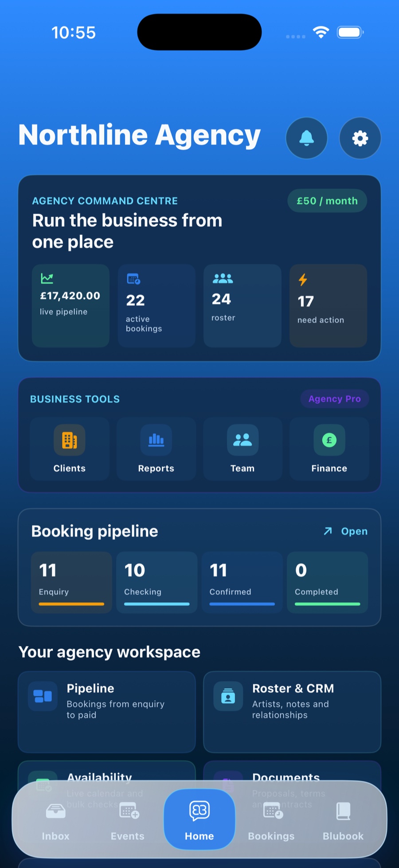Tap the Events calendar-plus icon
Screen dimensions: 399x868
[x=129, y=811]
